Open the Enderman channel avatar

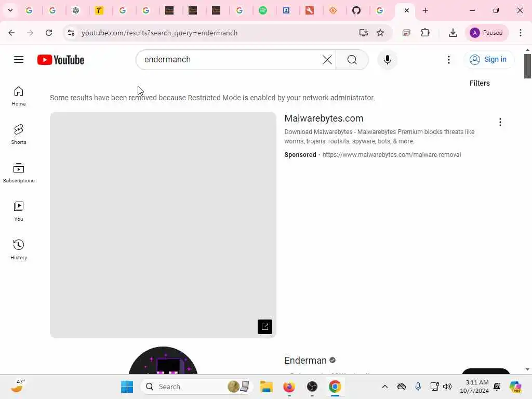pyautogui.click(x=163, y=361)
